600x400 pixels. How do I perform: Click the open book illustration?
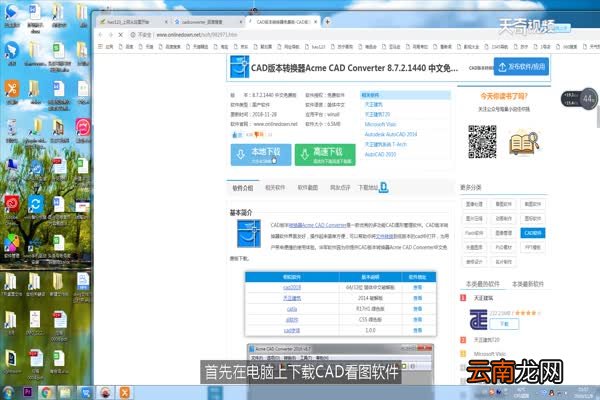(524, 142)
